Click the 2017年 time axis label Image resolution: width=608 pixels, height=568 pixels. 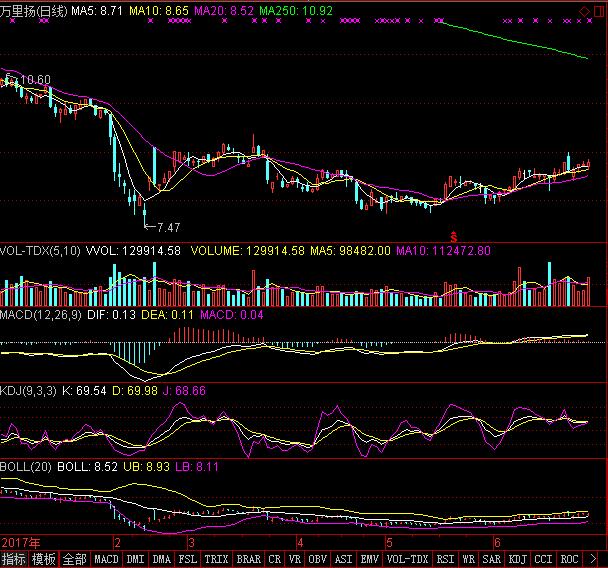pos(21,543)
